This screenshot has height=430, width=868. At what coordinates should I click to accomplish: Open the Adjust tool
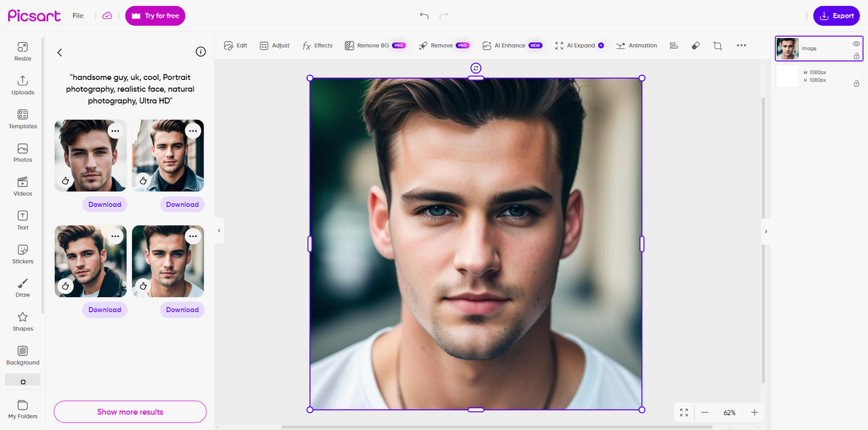click(274, 45)
